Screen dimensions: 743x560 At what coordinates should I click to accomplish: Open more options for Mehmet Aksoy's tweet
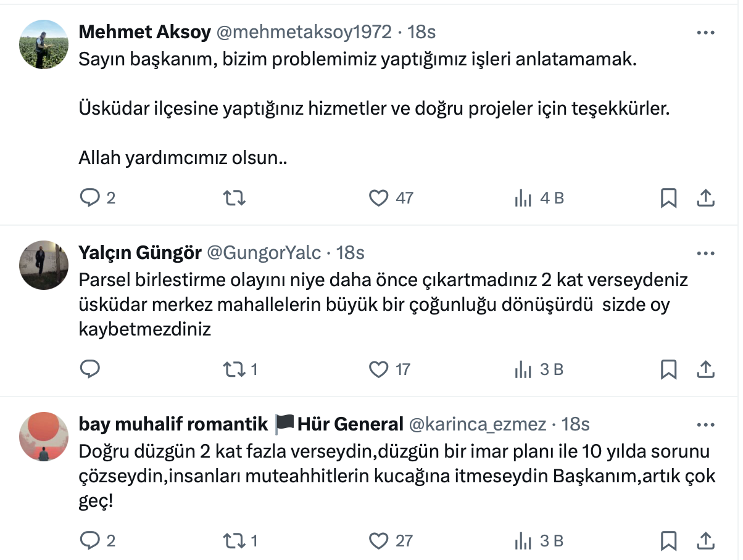pyautogui.click(x=705, y=33)
